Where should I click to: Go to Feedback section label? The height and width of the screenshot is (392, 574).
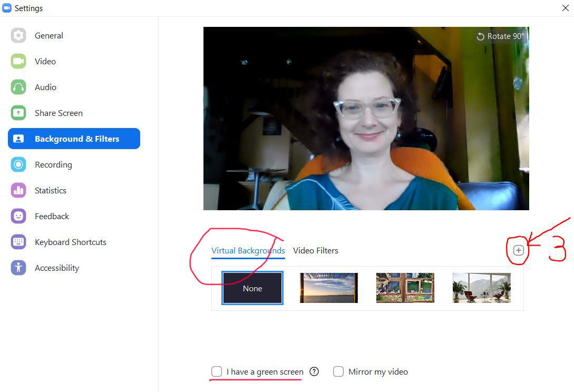click(52, 217)
